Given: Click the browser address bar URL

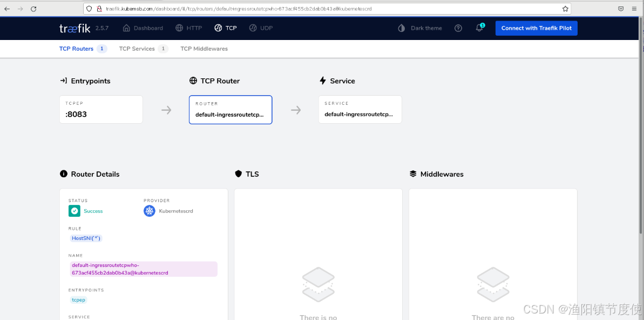Looking at the screenshot, I should [x=239, y=9].
